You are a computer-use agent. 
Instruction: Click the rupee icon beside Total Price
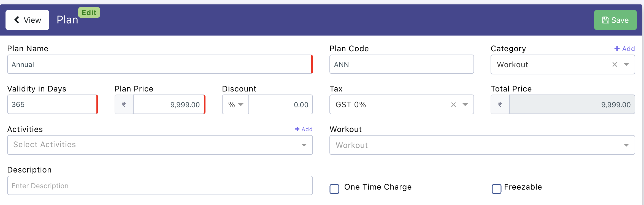[x=500, y=104]
